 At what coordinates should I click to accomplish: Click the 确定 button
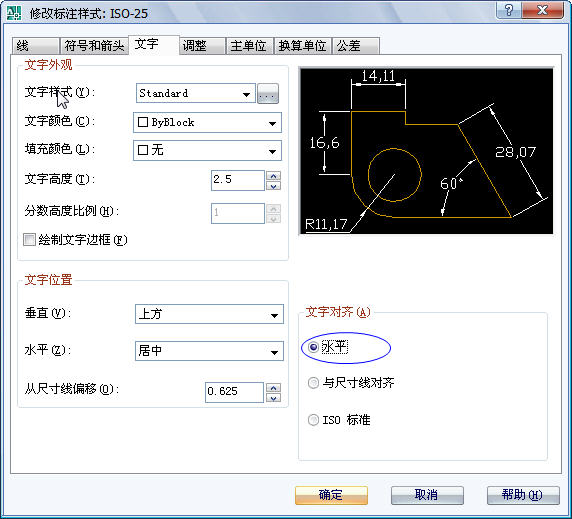(331, 495)
